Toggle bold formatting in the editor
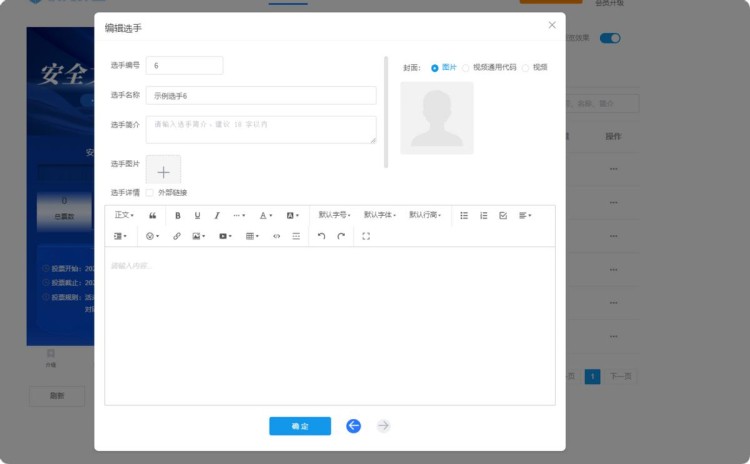 [178, 215]
